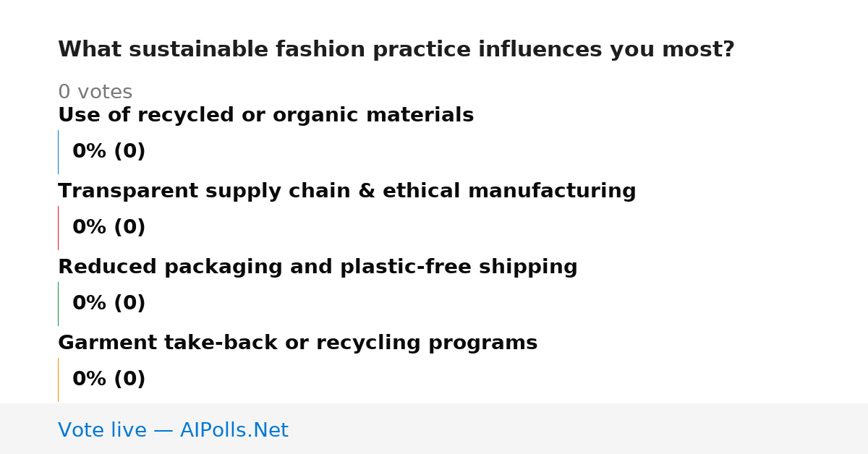Click the orange bar for garment take-back
The height and width of the screenshot is (454, 868).
[58, 380]
